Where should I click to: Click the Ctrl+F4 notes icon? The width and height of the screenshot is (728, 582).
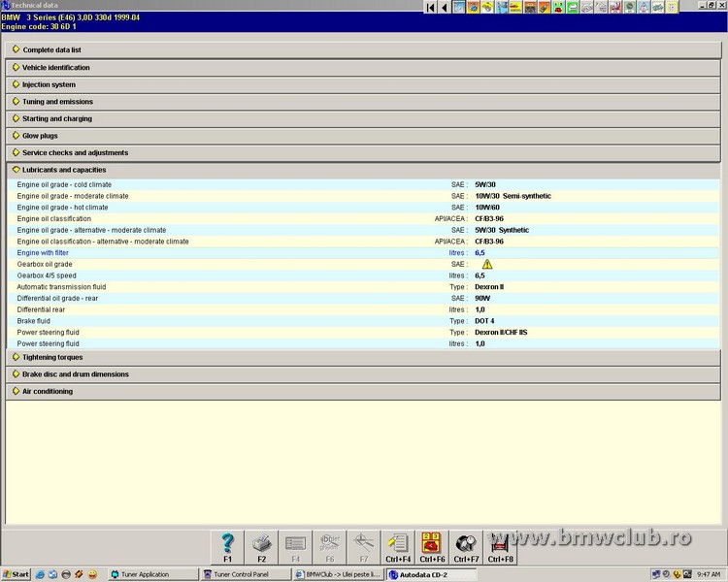[397, 545]
